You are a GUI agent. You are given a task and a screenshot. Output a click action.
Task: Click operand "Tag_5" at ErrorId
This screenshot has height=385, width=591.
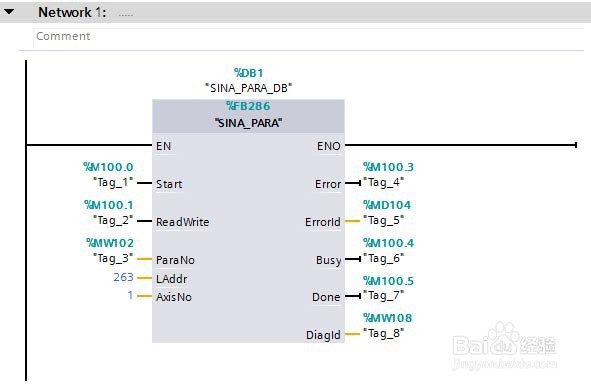pos(384,220)
